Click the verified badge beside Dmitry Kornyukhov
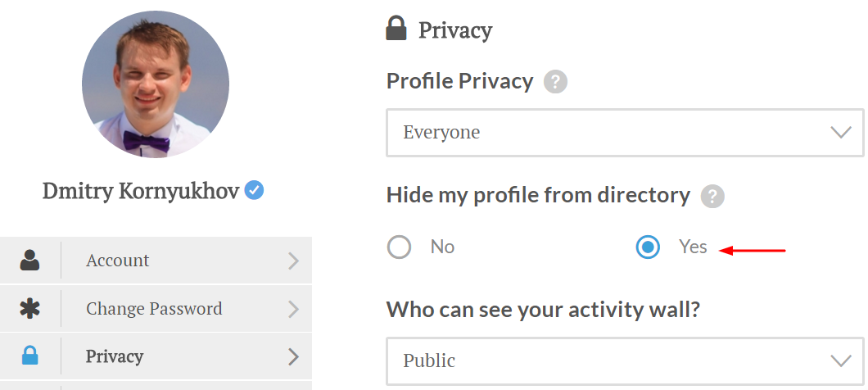868x390 pixels. tap(255, 191)
